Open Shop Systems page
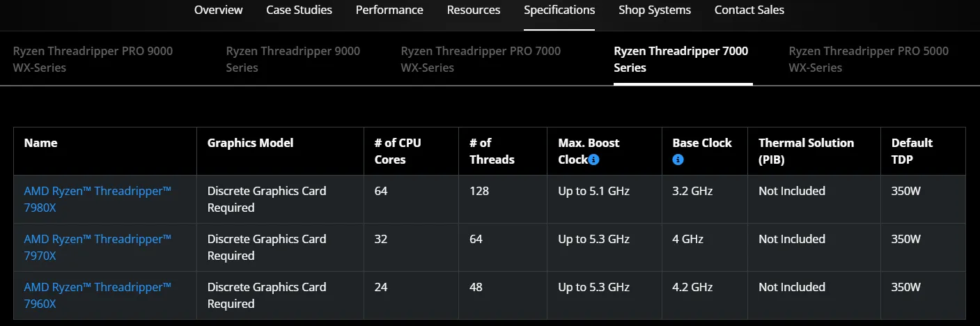 655,10
